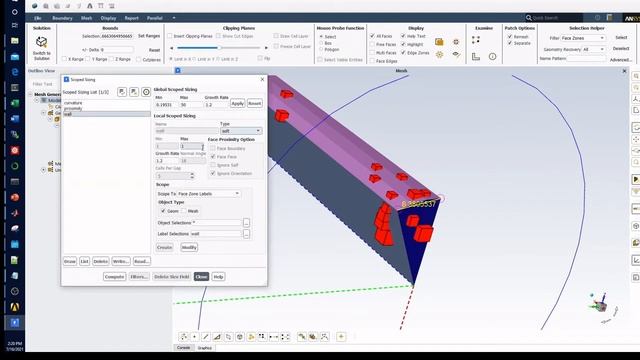Click the Cells Per Gap stepper arrows
This screenshot has width=640, height=360.
(x=192, y=176)
